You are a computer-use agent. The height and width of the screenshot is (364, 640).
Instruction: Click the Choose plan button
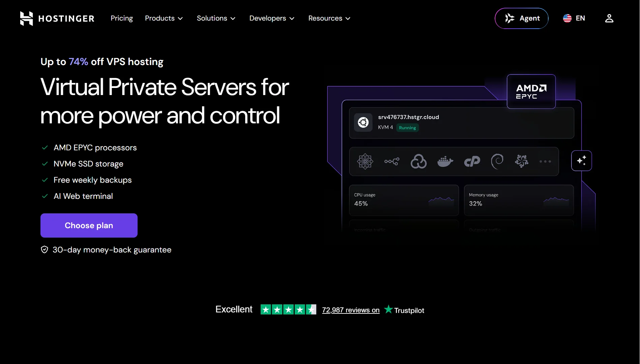(x=89, y=225)
